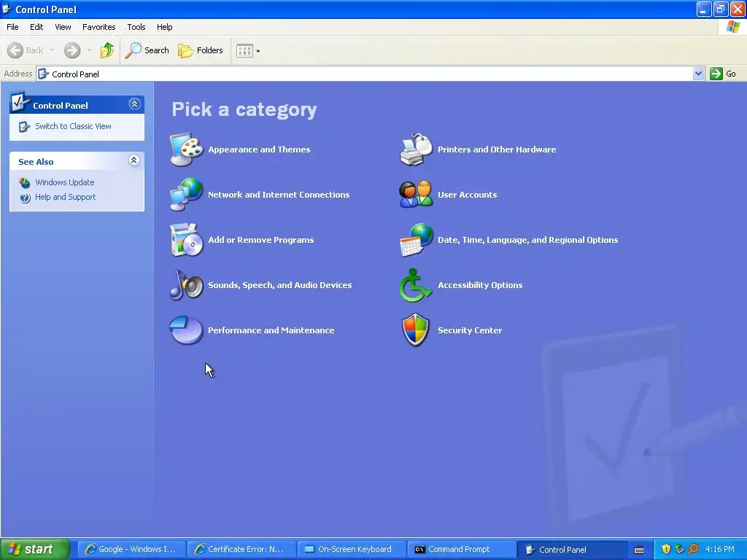This screenshot has width=747, height=560.
Task: Collapse the Control Panel sidebar section
Action: (134, 104)
